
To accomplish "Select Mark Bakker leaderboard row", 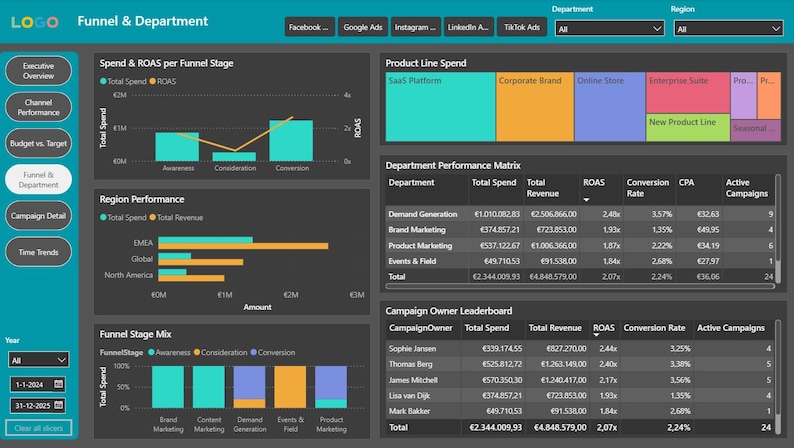I will [x=580, y=412].
